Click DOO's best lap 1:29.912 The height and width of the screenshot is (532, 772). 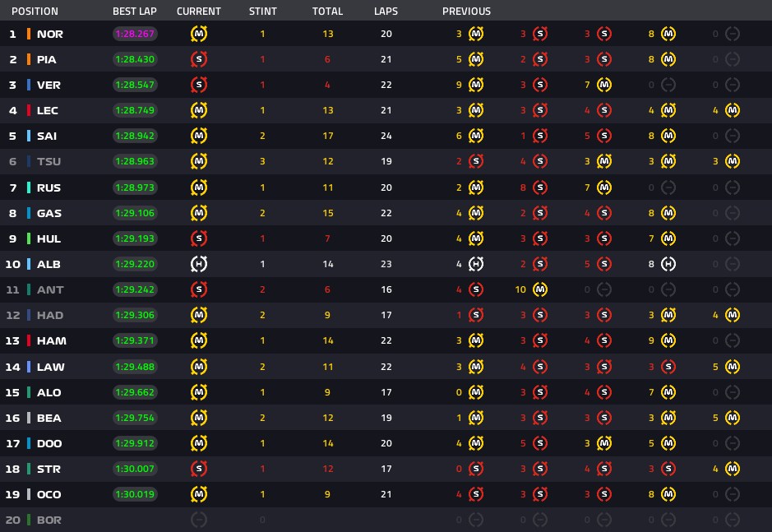pyautogui.click(x=135, y=443)
